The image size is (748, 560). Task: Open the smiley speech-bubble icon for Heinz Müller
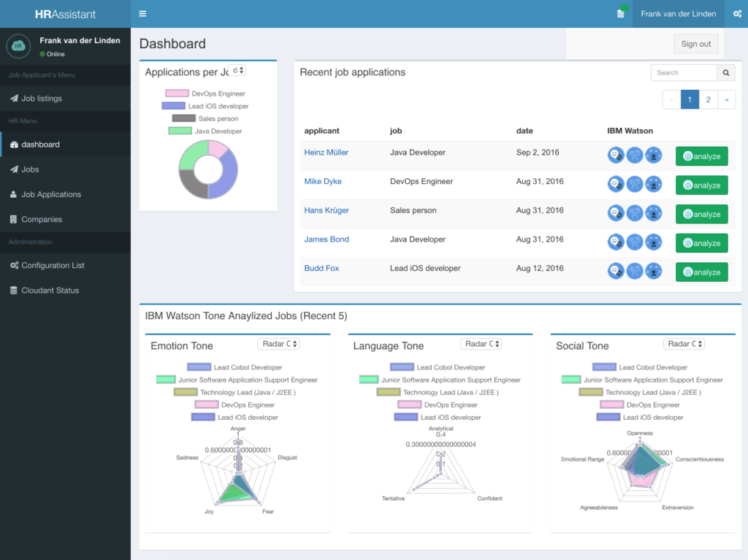(x=616, y=155)
